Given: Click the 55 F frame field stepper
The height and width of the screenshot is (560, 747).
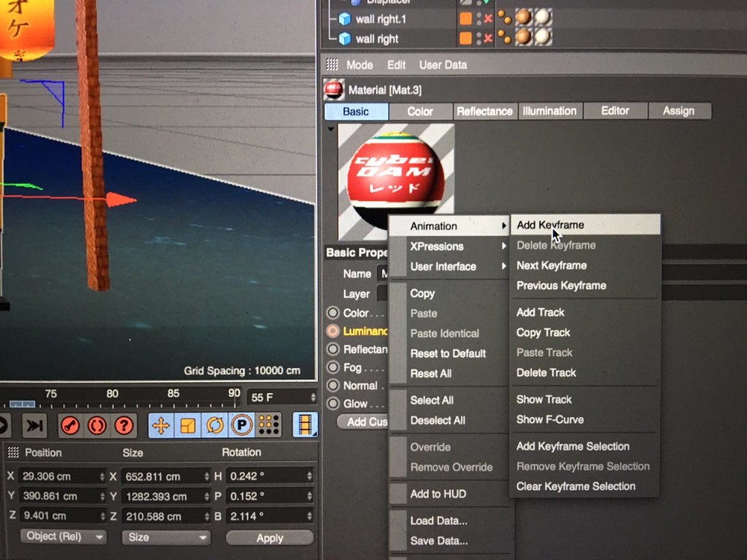Looking at the screenshot, I should (x=313, y=397).
